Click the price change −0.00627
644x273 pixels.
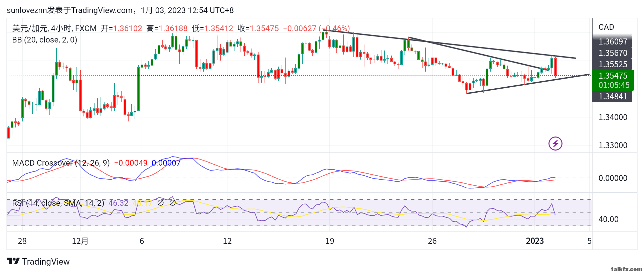click(x=300, y=28)
